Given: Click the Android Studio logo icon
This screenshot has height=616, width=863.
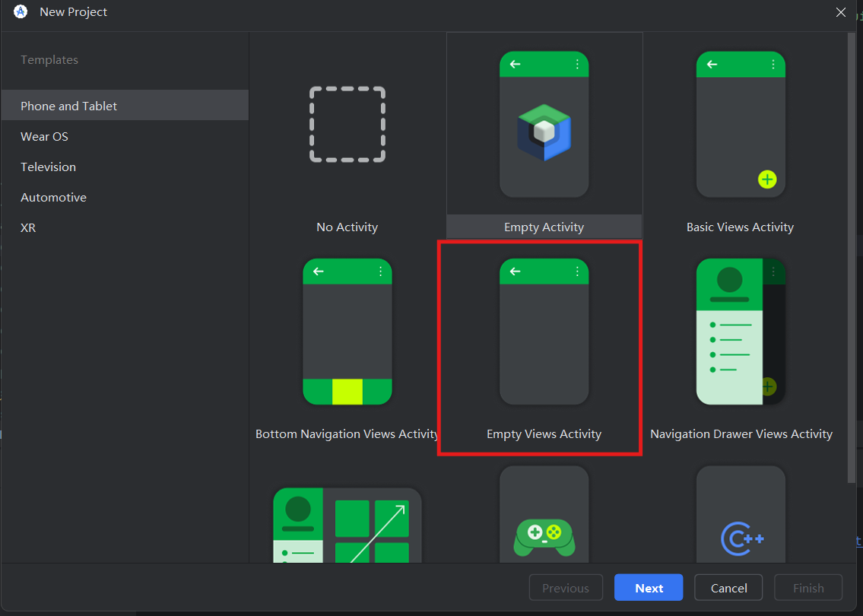Looking at the screenshot, I should coord(21,11).
